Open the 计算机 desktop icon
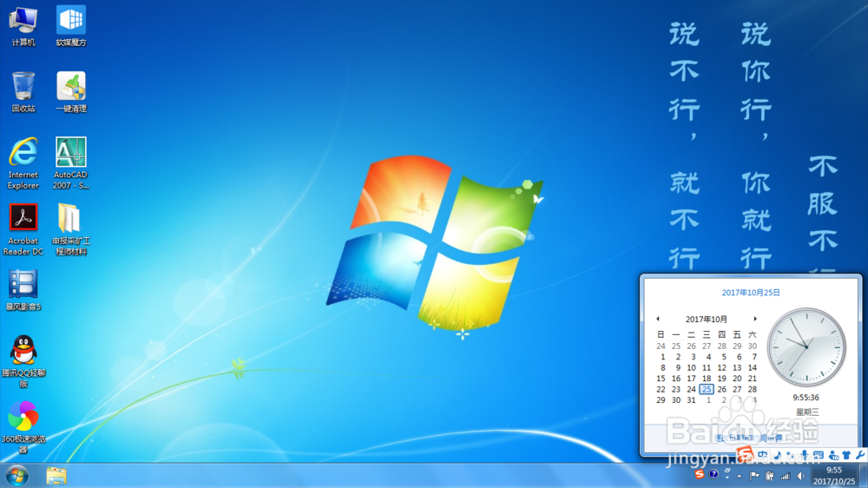Viewport: 868px width, 488px height. pyautogui.click(x=23, y=26)
